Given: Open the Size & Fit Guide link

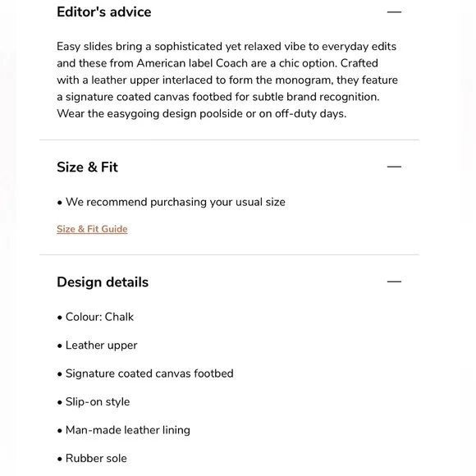Looking at the screenshot, I should point(92,229).
